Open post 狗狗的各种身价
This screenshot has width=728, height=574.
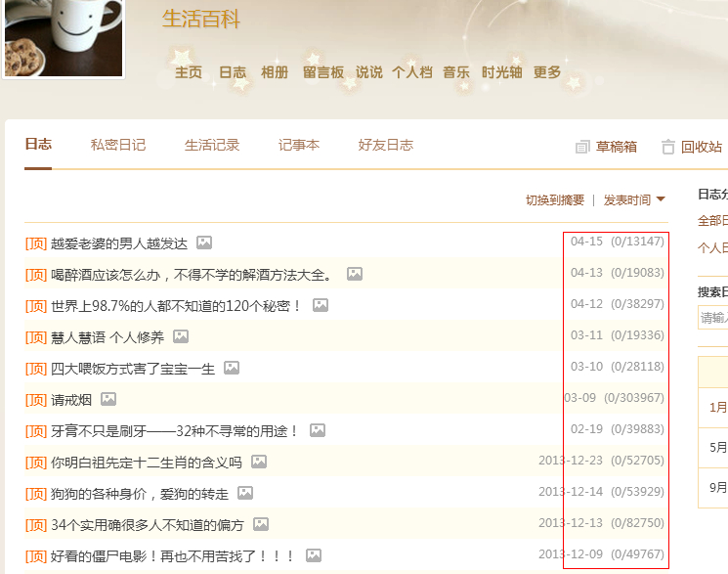140,494
